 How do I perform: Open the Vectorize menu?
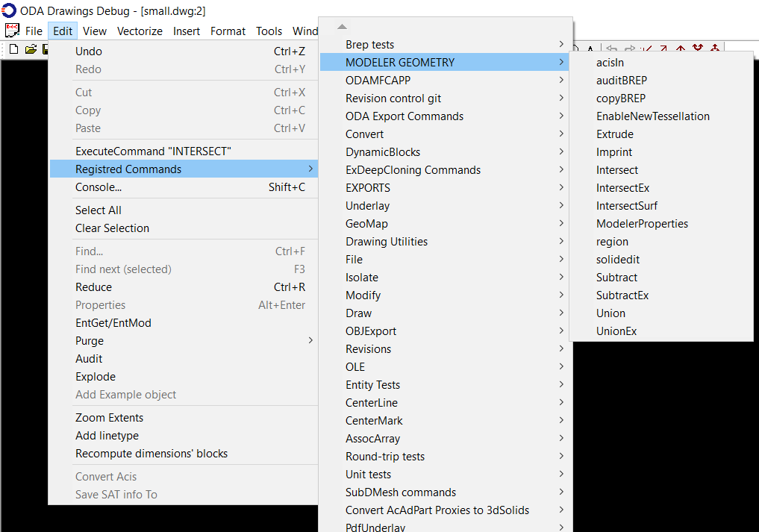(140, 31)
